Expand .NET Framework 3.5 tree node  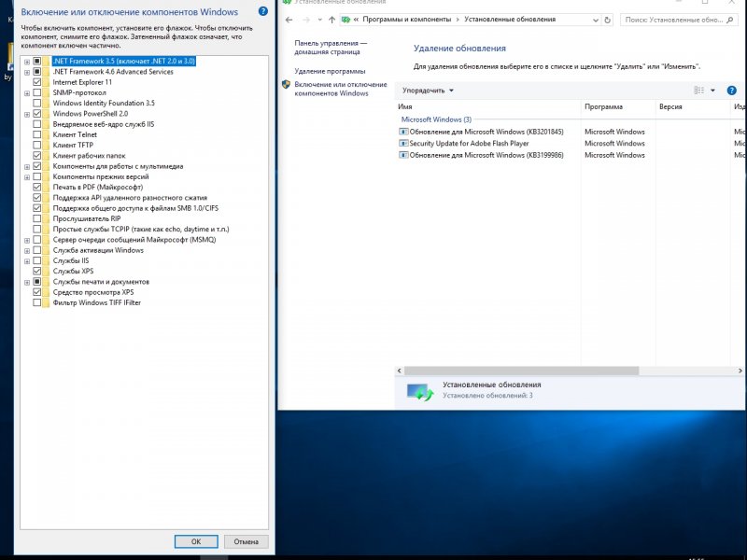pyautogui.click(x=27, y=62)
